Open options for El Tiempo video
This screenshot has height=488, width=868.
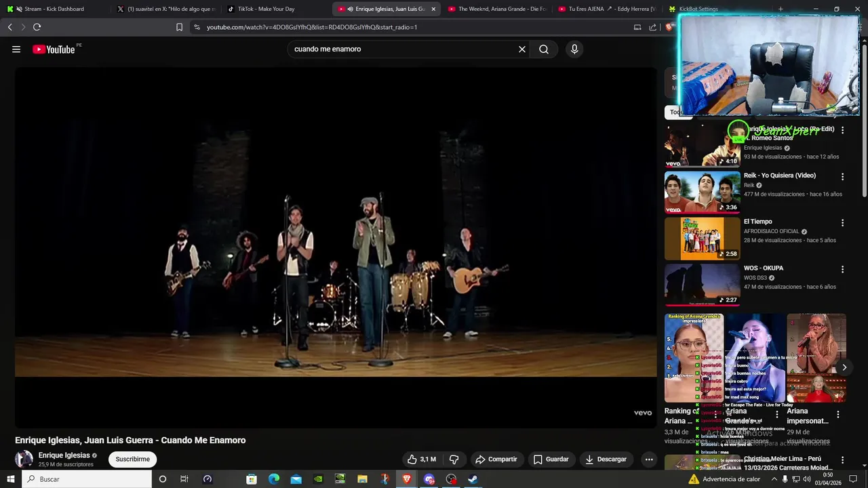pos(843,223)
